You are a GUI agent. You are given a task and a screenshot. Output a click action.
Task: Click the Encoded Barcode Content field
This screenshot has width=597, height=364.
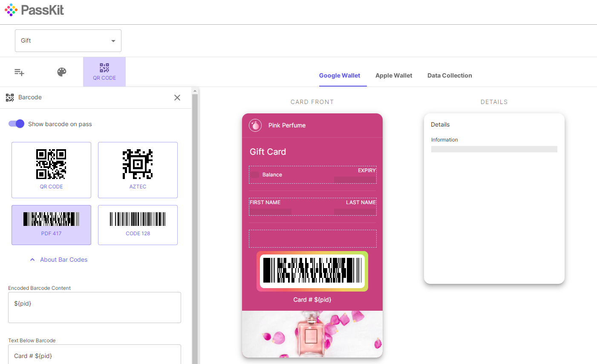point(95,307)
